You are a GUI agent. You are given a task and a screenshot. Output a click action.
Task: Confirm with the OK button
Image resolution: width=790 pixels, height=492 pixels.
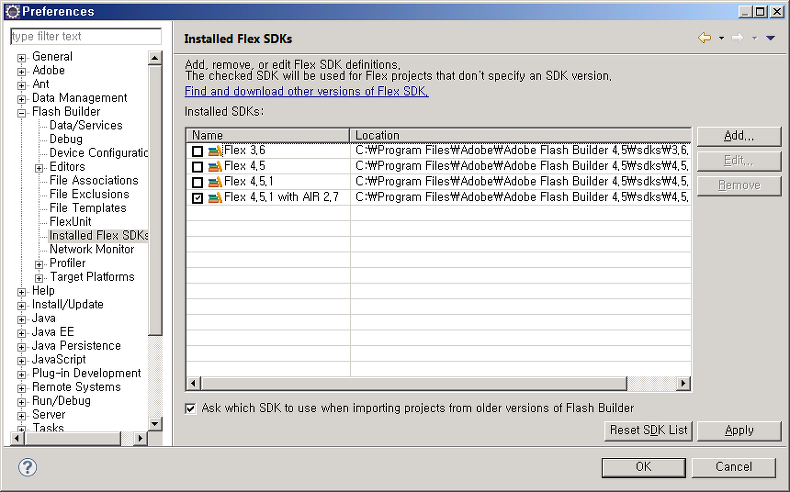point(643,467)
